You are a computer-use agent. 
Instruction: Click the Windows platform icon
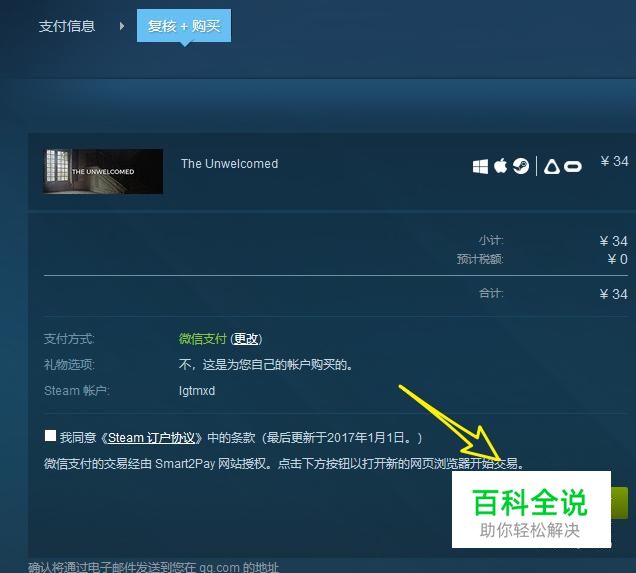(x=480, y=166)
